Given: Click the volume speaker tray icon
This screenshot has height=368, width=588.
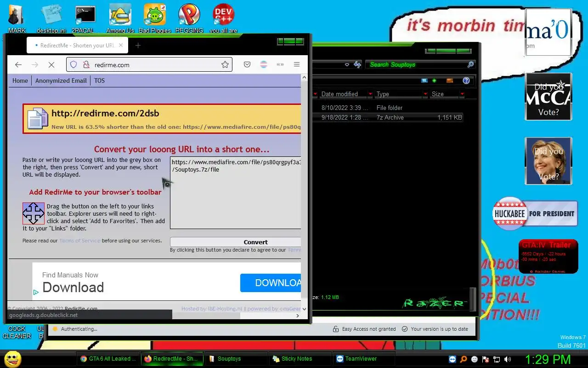Looking at the screenshot, I should 508,359.
